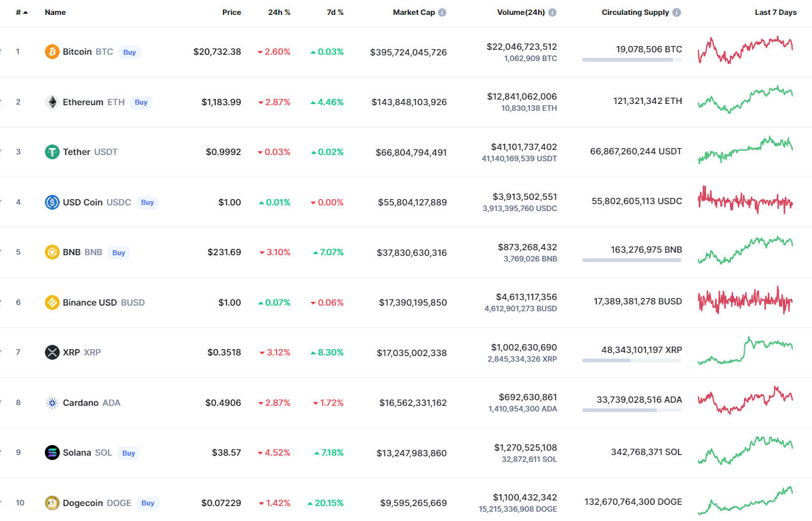812x521 pixels.
Task: Click the Ethereum coin logo
Action: 52,102
